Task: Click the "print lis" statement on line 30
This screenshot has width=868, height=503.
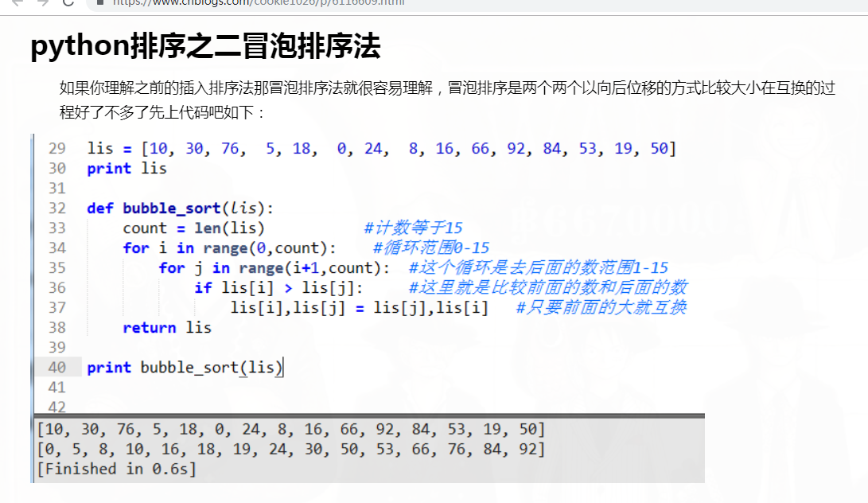Action: point(127,169)
